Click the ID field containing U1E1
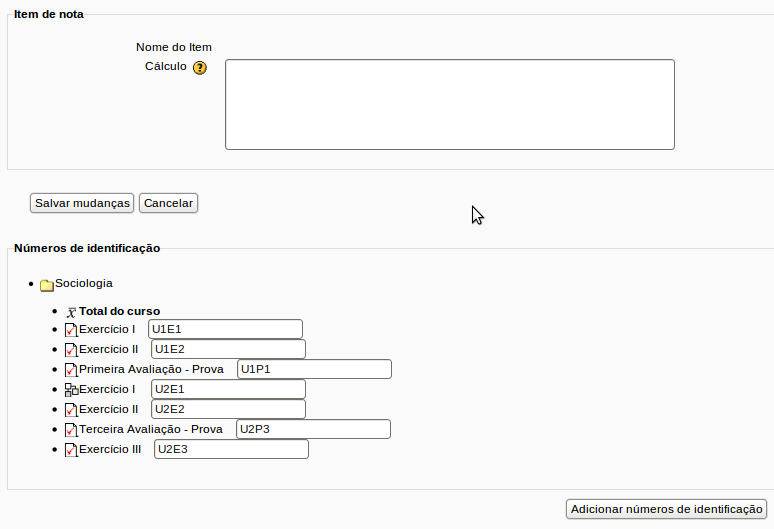 (x=225, y=329)
